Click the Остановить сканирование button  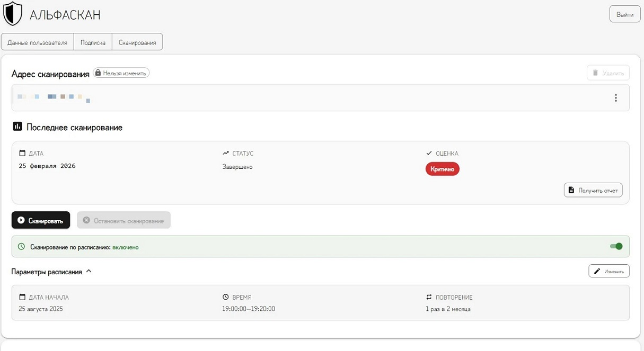[x=123, y=220]
